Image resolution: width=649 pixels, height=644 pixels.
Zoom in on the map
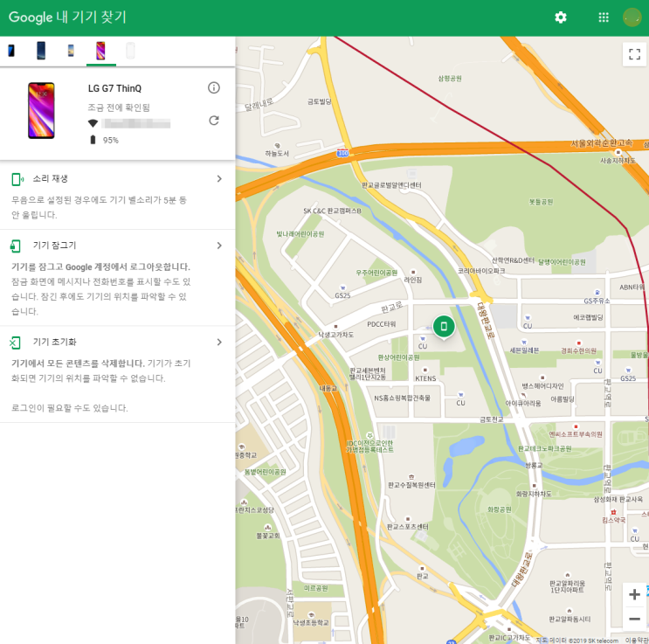click(x=634, y=595)
